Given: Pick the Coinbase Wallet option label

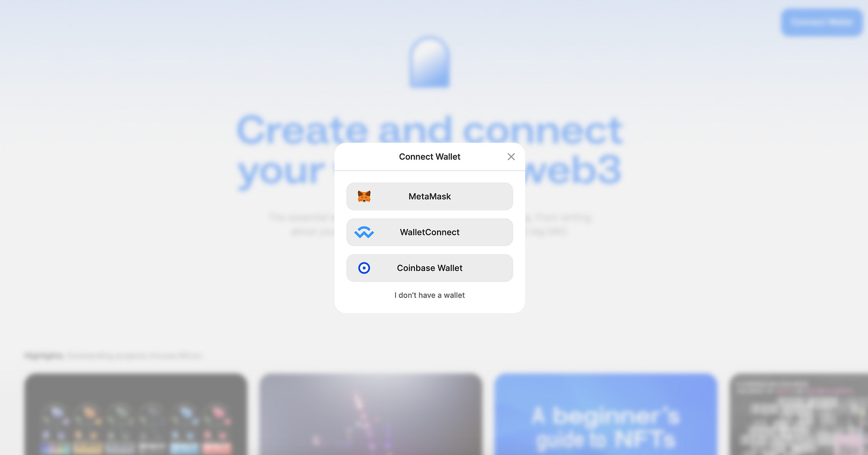Looking at the screenshot, I should pyautogui.click(x=430, y=268).
